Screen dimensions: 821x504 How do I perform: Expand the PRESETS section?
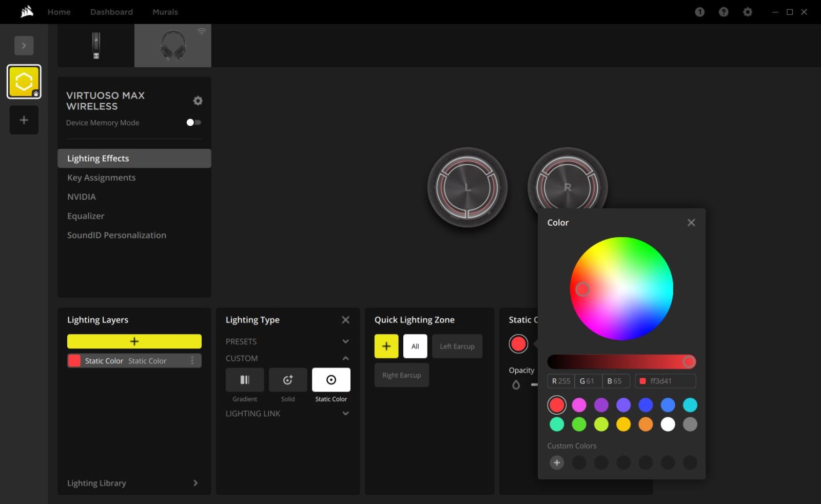(x=287, y=341)
